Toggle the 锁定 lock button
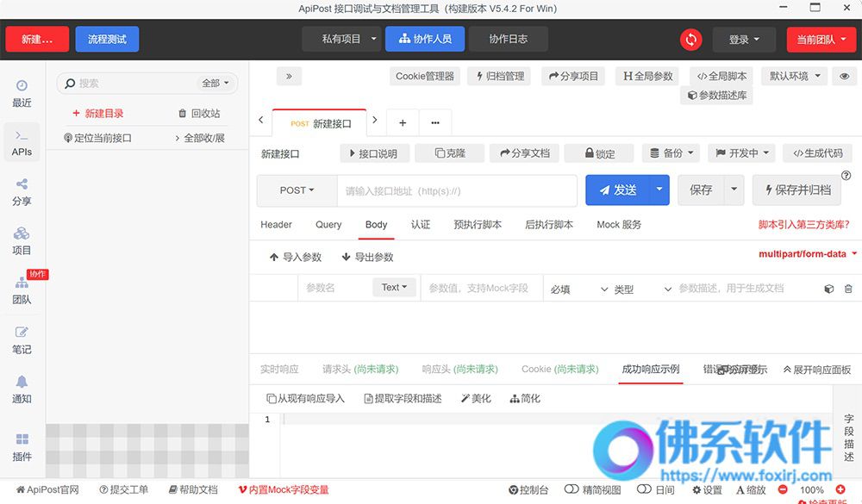The image size is (862, 504). (599, 153)
